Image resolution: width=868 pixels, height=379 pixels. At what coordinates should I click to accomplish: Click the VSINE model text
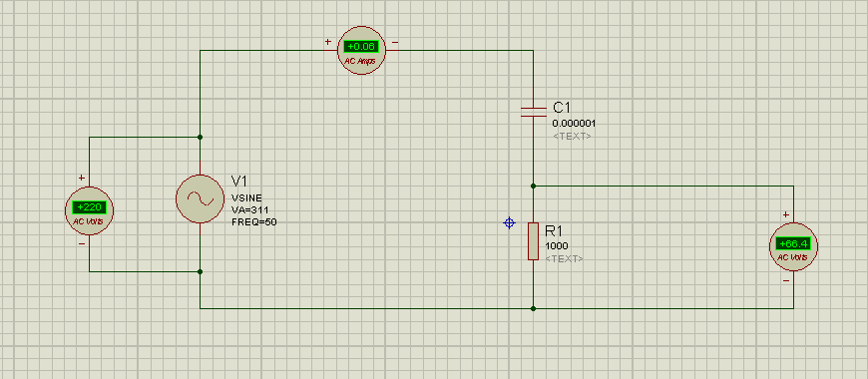click(246, 198)
